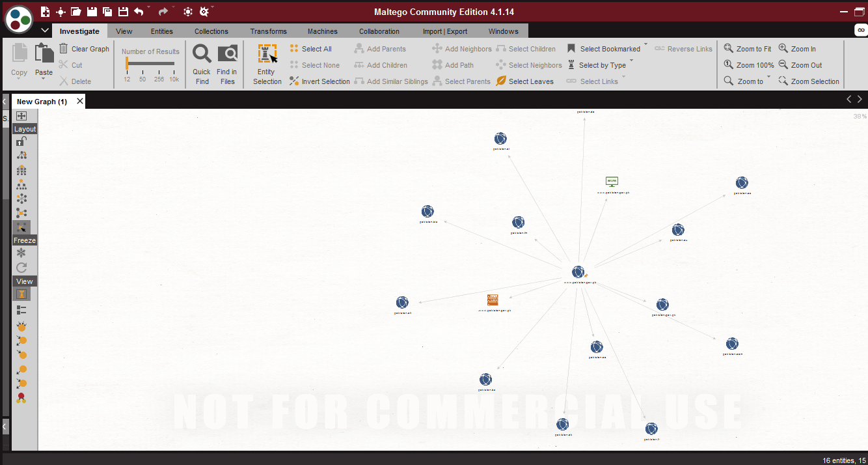
Task: Select the green website entity node
Action: (x=612, y=182)
